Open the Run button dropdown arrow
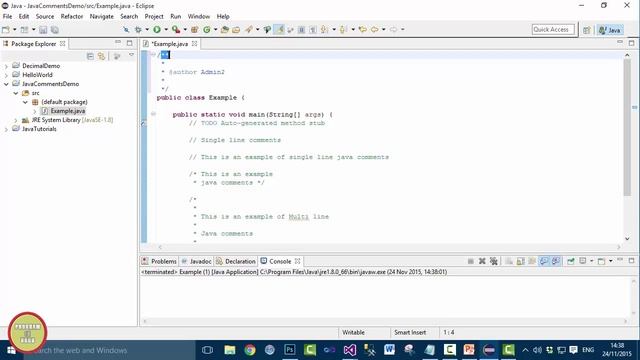The height and width of the screenshot is (360, 640). coord(166,30)
